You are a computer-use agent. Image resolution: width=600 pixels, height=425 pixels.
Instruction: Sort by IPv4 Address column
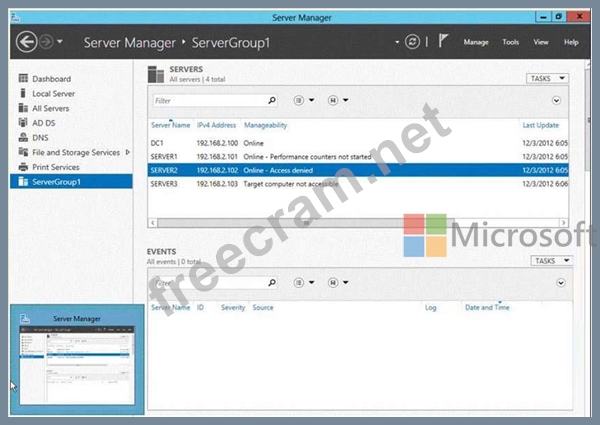[216, 125]
